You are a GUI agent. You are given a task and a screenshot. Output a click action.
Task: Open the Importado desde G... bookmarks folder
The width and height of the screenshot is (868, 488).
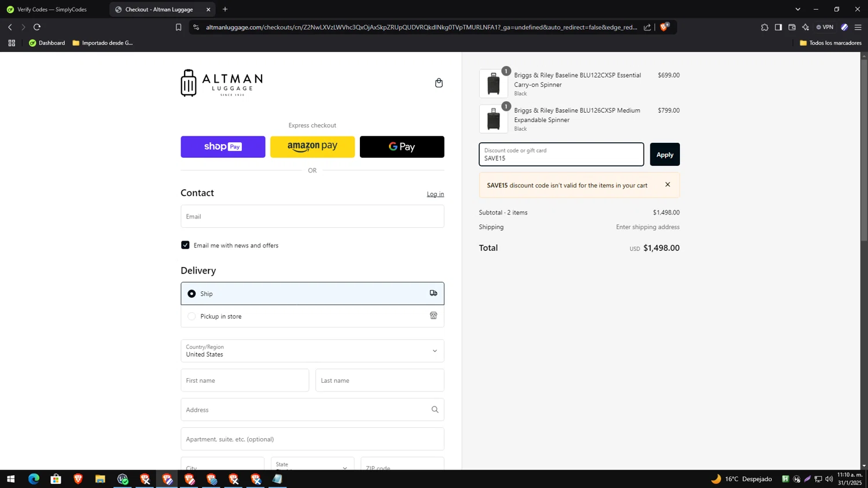click(x=103, y=43)
